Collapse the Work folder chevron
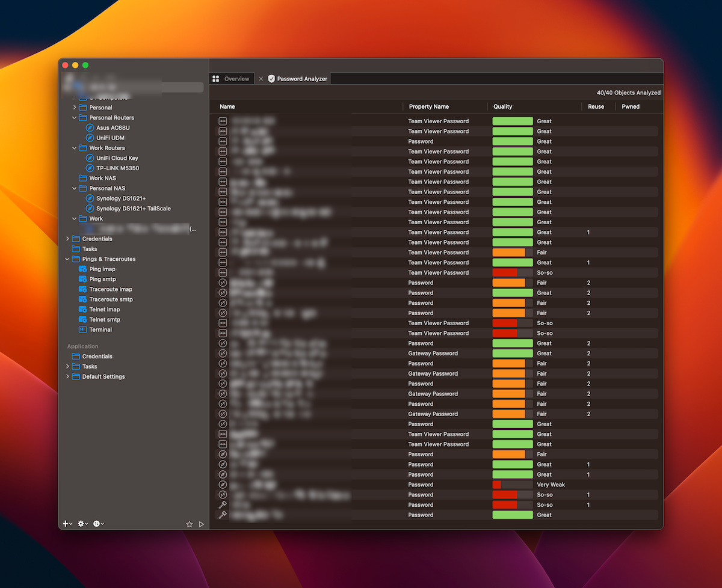The height and width of the screenshot is (588, 722). [75, 219]
